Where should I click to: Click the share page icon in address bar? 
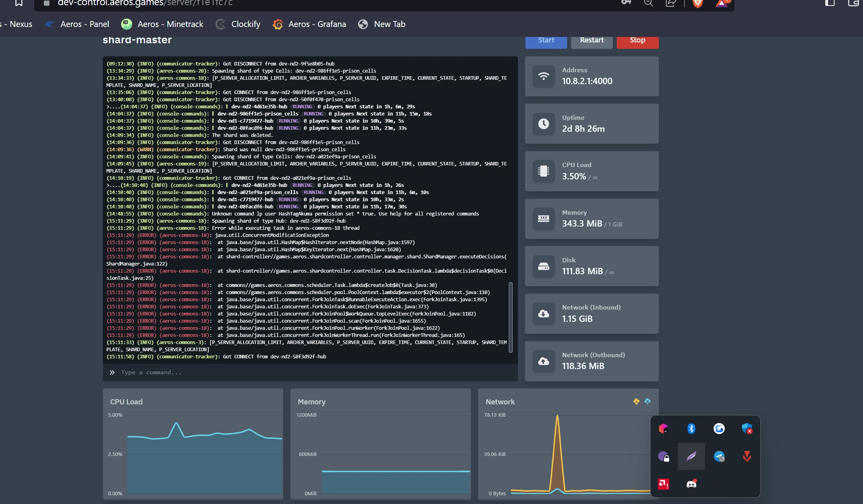tap(671, 3)
